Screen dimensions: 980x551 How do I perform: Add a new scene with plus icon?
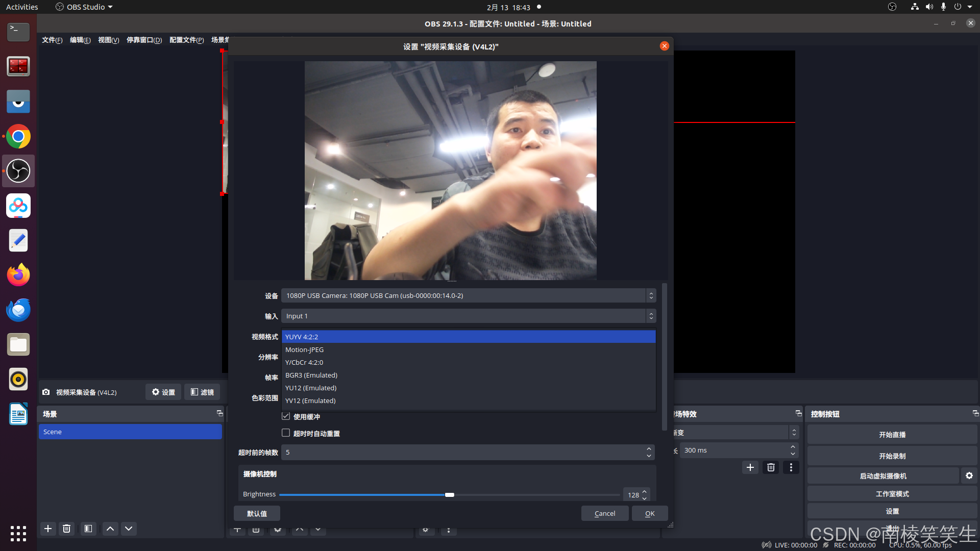[48, 529]
